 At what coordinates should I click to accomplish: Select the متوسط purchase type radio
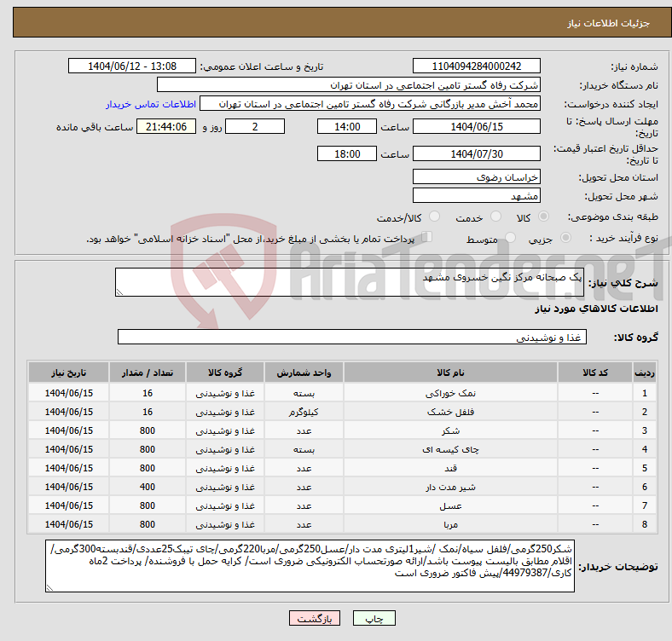[511, 237]
